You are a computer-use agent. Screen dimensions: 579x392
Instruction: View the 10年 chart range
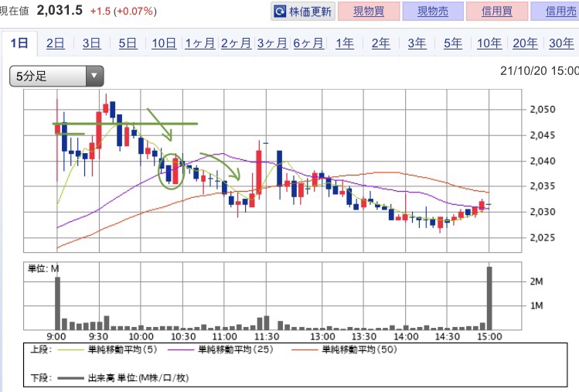point(489,43)
